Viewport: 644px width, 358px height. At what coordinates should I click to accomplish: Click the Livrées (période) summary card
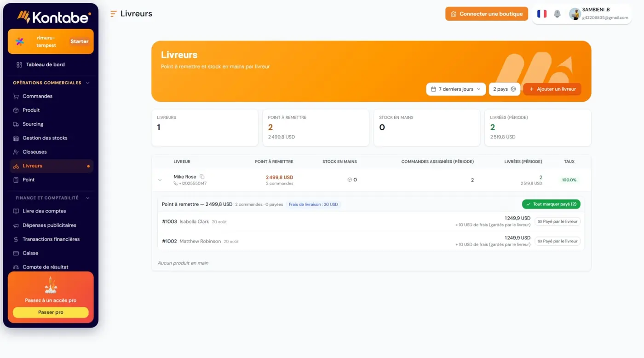tap(538, 127)
